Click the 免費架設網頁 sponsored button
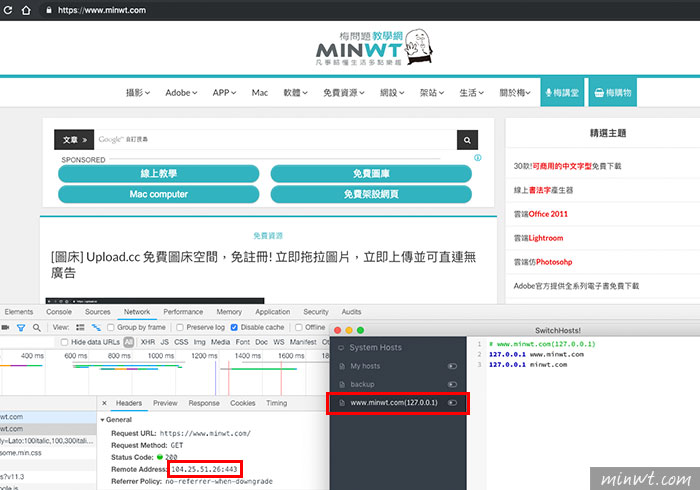 pyautogui.click(x=371, y=194)
